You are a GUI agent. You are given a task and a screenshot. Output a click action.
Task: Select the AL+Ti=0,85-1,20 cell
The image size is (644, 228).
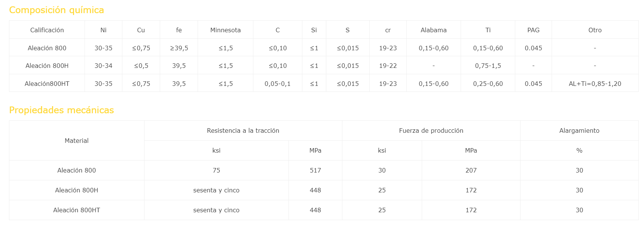[595, 84]
